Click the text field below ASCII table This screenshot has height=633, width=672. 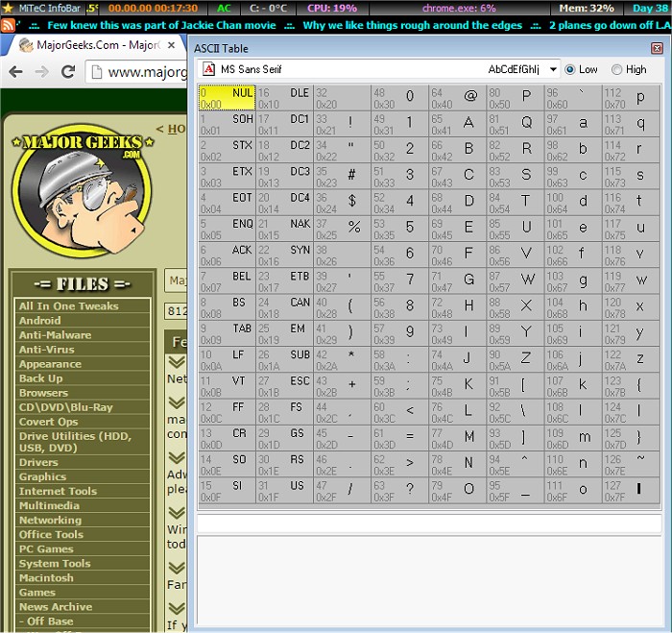429,523
